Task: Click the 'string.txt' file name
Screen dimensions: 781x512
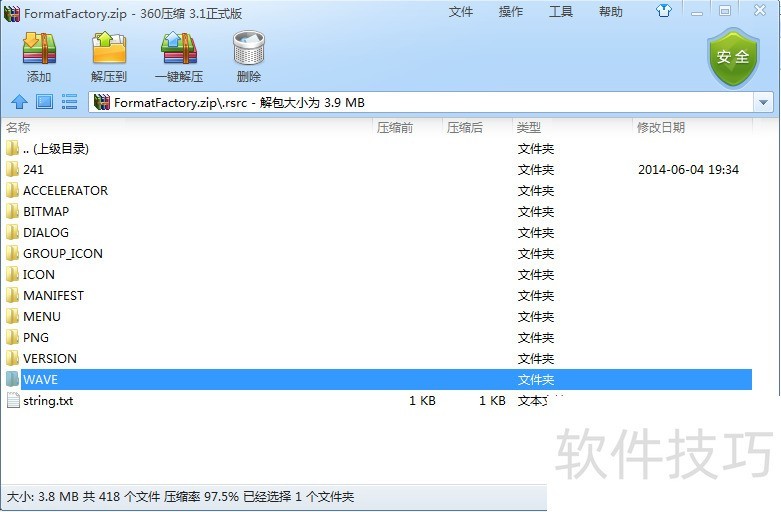Action: point(48,401)
